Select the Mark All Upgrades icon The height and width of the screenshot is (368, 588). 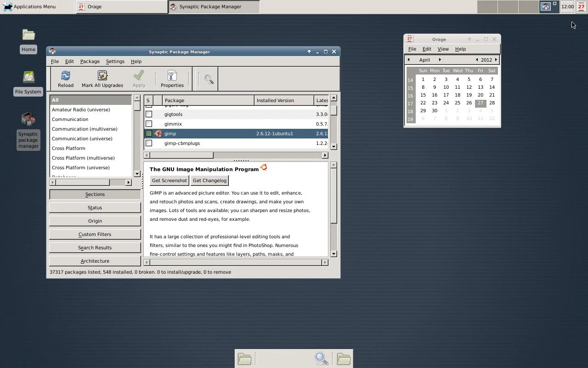[x=102, y=78]
